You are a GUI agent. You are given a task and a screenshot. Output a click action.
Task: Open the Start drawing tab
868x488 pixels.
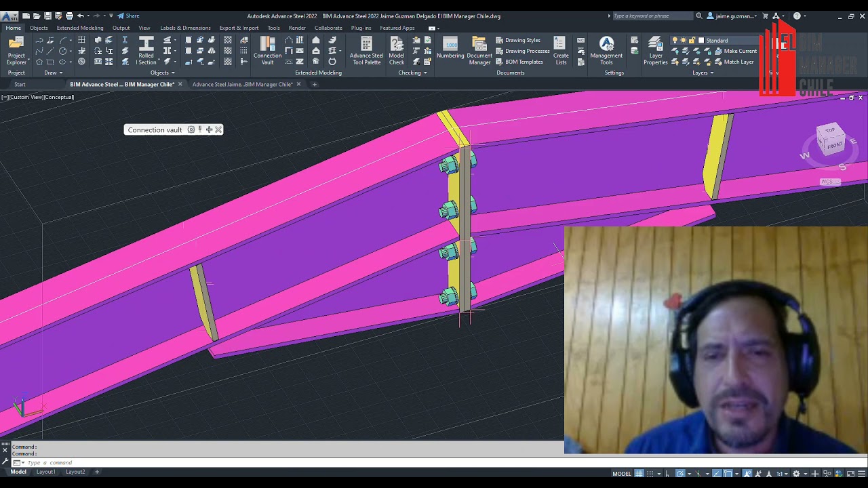coord(20,84)
